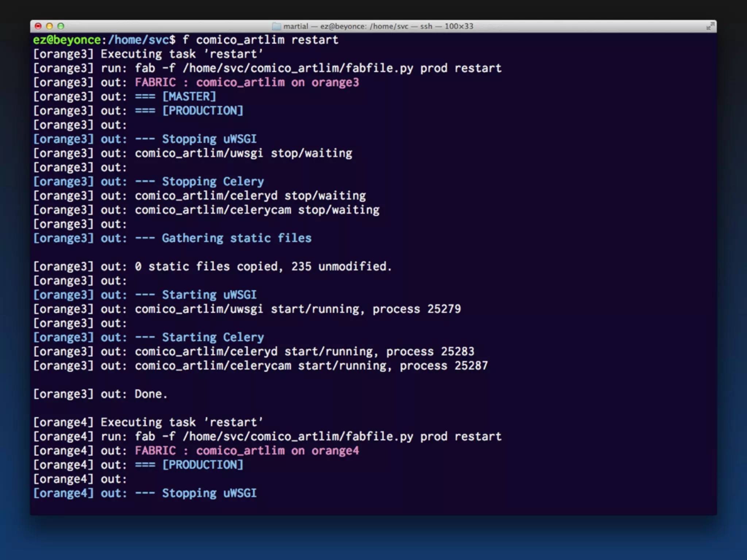This screenshot has width=747, height=560.
Task: Click the '[MASTER]' line in terminal output
Action: (x=189, y=97)
